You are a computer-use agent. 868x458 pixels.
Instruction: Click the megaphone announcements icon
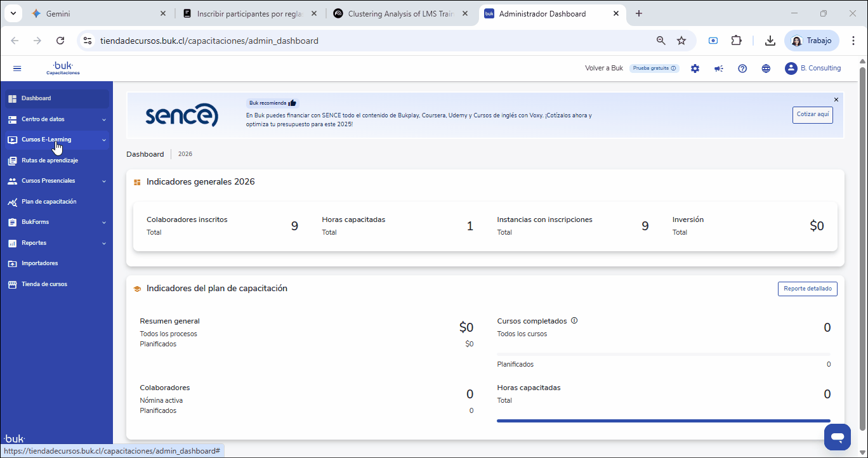(718, 69)
